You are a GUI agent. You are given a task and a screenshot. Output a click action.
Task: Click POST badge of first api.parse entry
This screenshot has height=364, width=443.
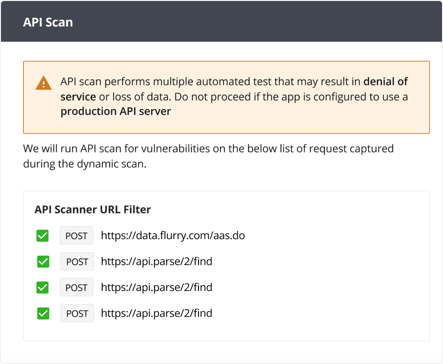77,261
